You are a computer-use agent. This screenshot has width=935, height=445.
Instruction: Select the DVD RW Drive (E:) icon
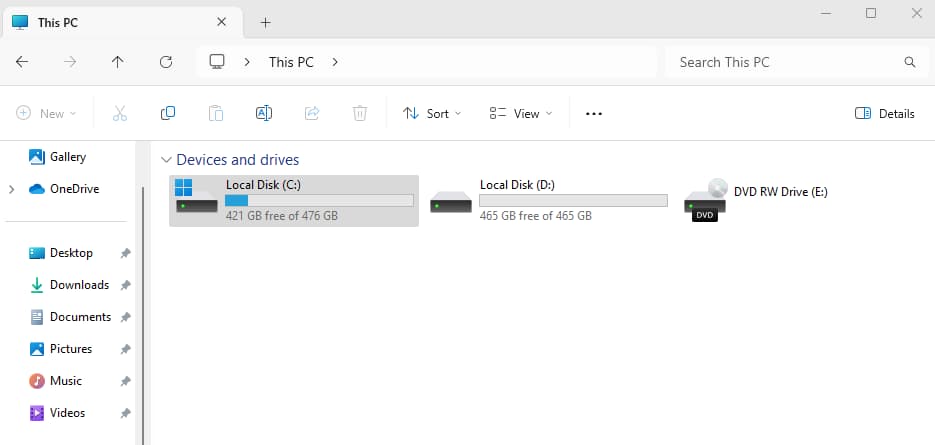pos(705,200)
